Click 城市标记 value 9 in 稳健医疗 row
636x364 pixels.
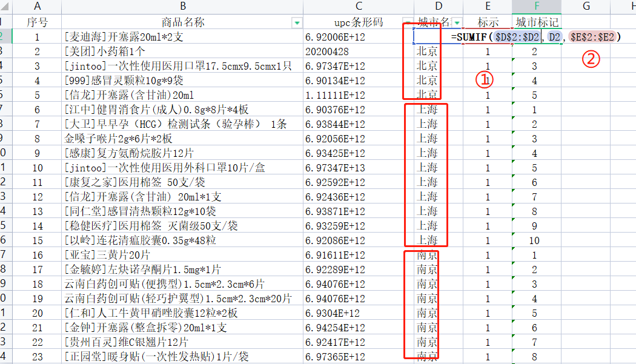coord(534,226)
